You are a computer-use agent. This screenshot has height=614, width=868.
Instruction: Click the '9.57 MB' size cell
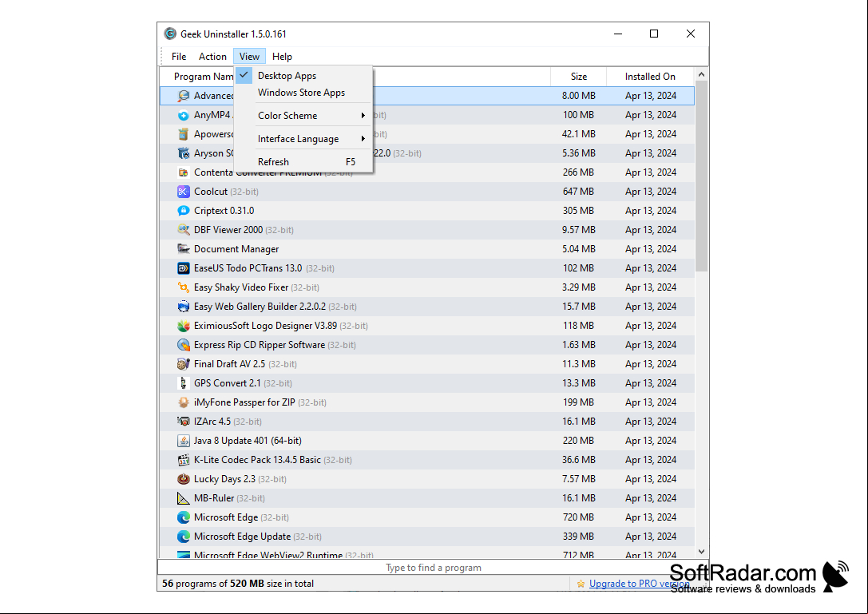coord(578,230)
